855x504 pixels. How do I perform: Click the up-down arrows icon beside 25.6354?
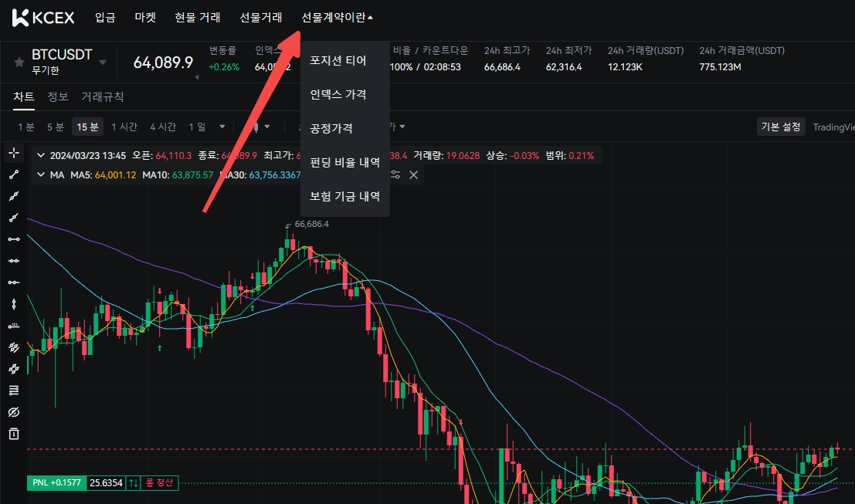134,482
